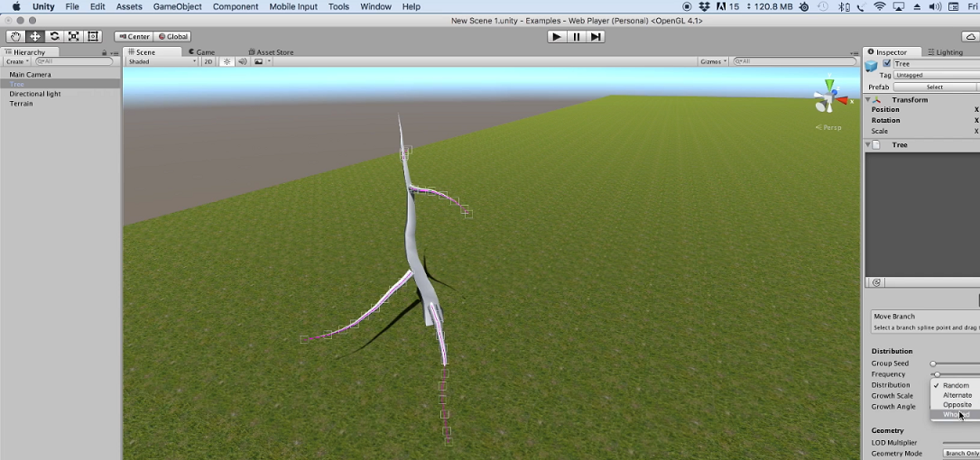Lock the Hierarchy panel
Image resolution: width=980 pixels, height=460 pixels.
pos(105,52)
